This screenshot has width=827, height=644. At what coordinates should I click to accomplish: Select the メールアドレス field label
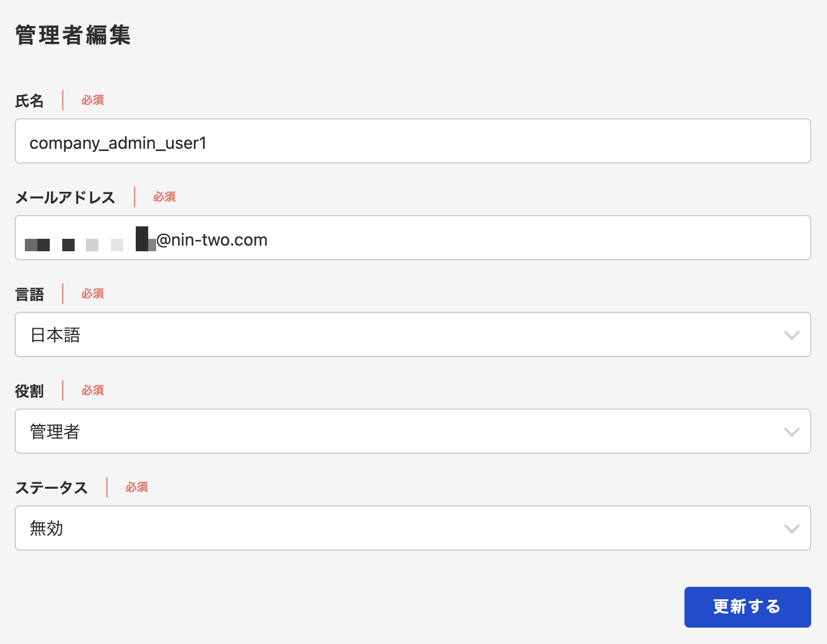(x=65, y=198)
